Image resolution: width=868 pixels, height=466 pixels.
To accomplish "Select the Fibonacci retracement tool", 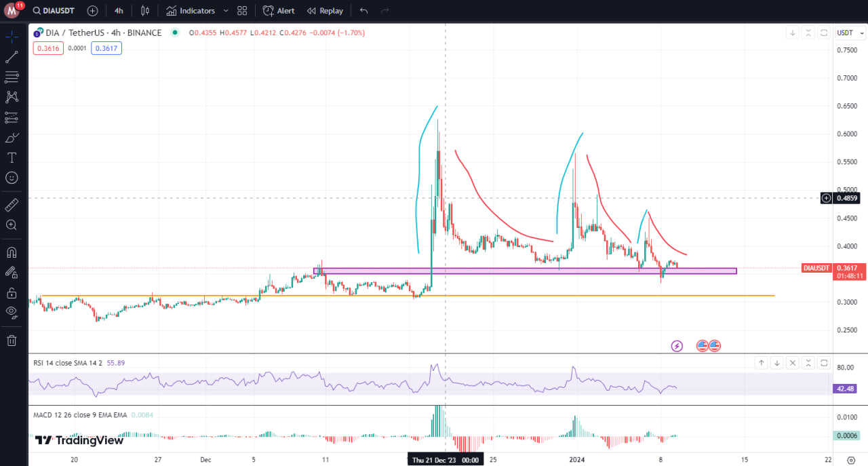I will 12,77.
